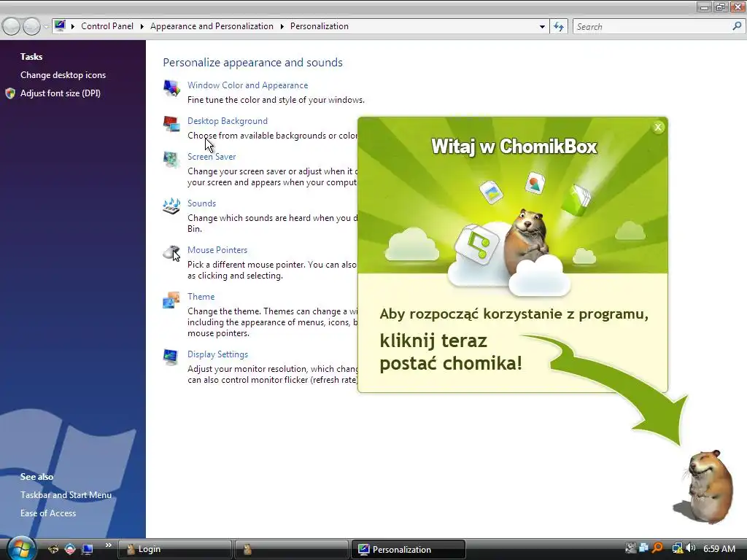Click the network warning tray icon
747x560 pixels.
tap(678, 548)
